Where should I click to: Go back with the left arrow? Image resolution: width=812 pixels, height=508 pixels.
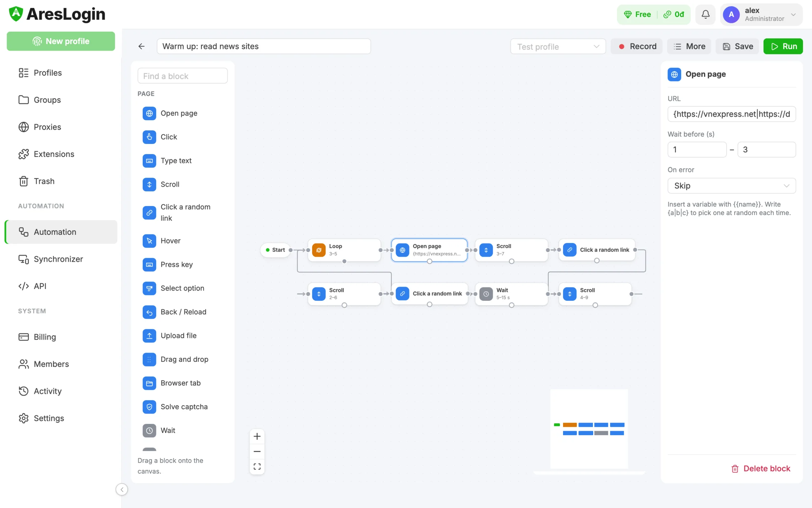pyautogui.click(x=141, y=46)
